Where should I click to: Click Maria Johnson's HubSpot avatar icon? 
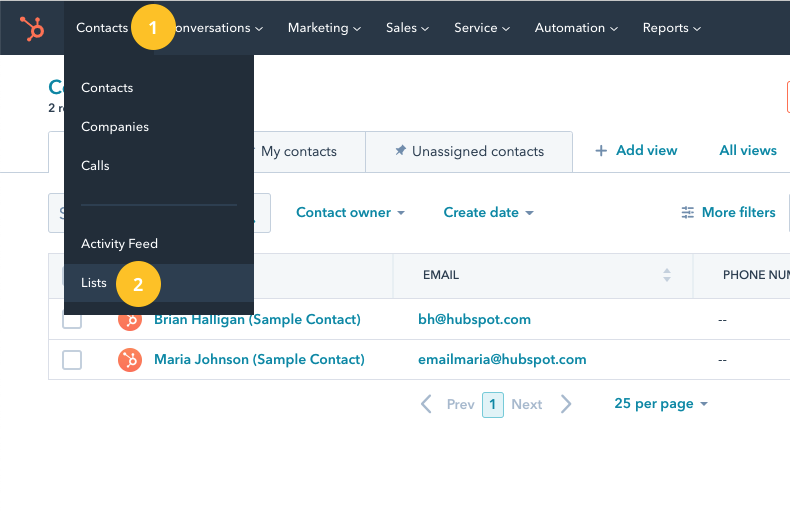pos(129,360)
